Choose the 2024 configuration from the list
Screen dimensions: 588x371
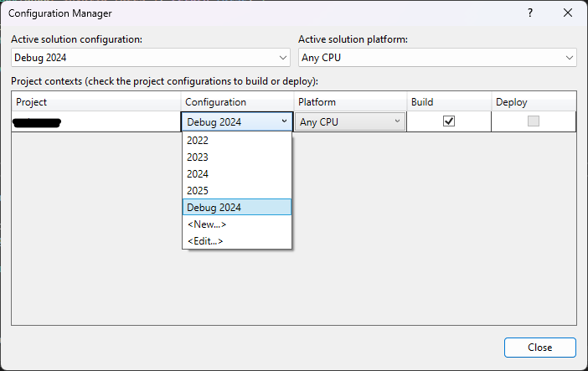pos(237,174)
